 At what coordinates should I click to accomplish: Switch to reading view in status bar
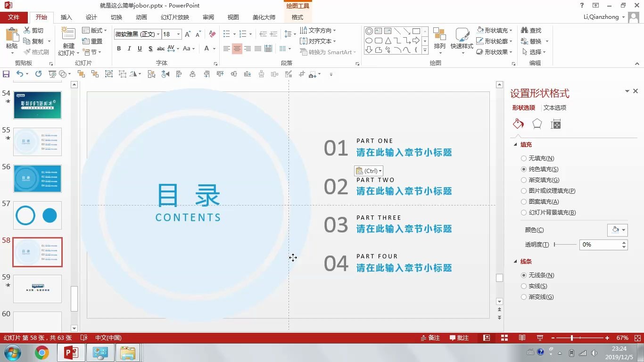(x=522, y=338)
